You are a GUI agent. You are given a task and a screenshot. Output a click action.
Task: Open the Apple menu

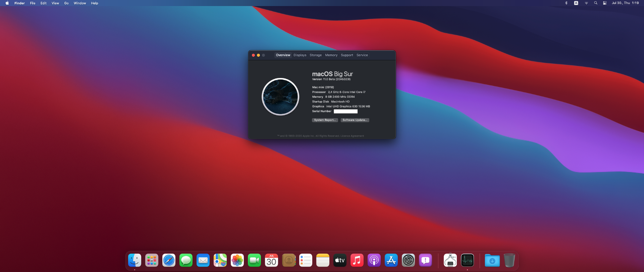[7, 3]
